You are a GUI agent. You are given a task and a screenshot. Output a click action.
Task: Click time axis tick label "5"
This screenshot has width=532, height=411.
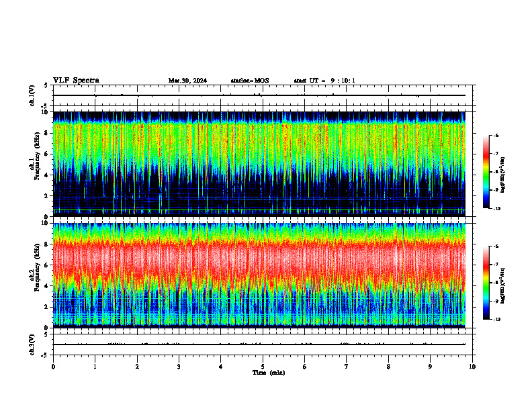tap(263, 367)
